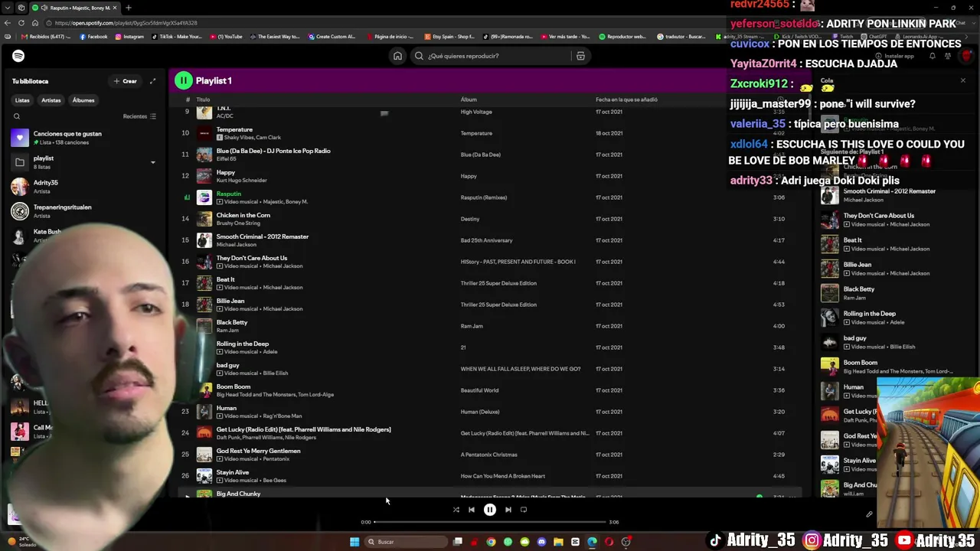980x551 pixels.
Task: Open the Michael Jackson link under Smooth Criminal
Action: pyautogui.click(x=236, y=245)
